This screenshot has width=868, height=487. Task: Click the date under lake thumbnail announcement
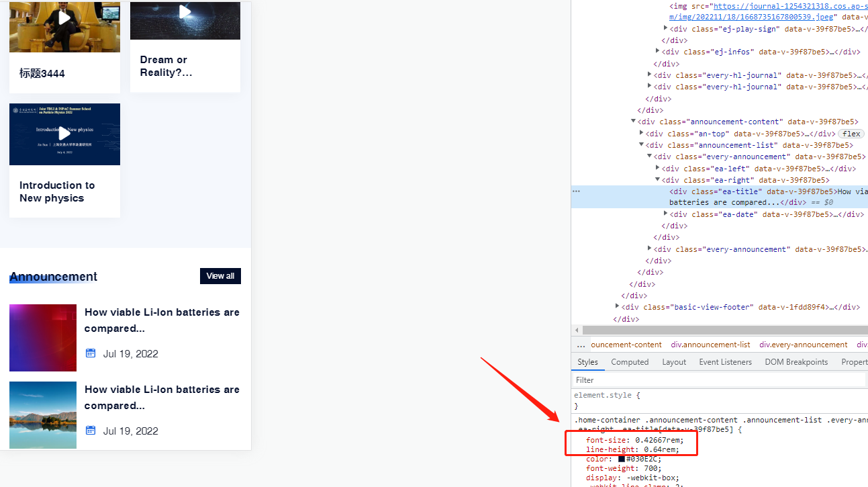[x=131, y=431]
